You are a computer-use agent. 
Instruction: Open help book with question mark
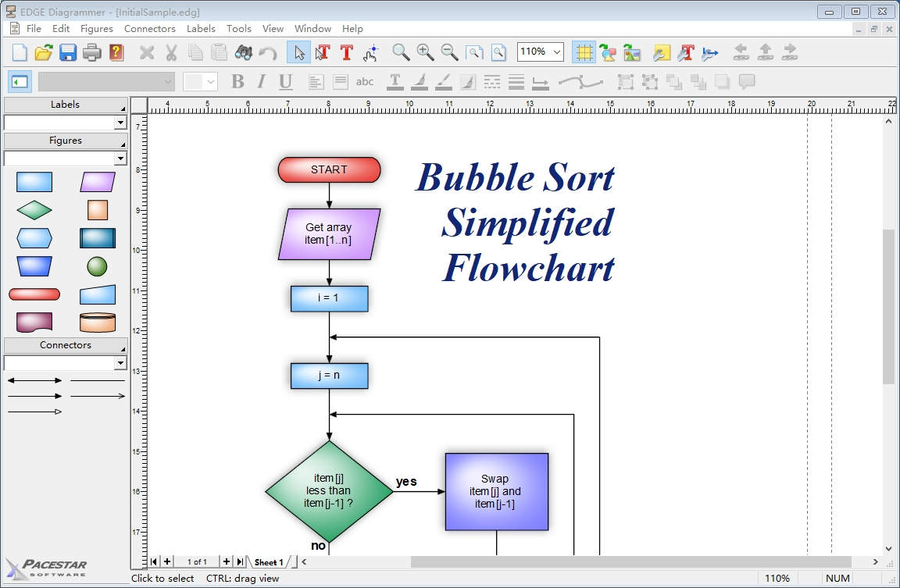116,53
